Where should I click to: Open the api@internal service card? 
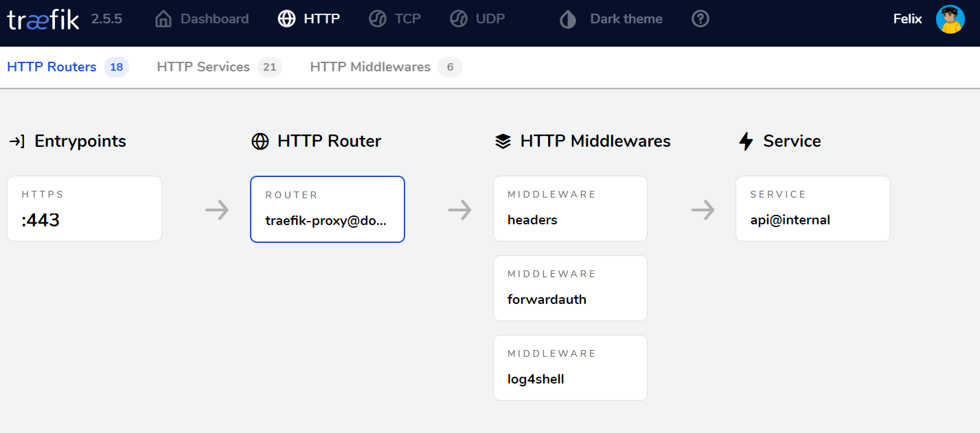tap(813, 209)
